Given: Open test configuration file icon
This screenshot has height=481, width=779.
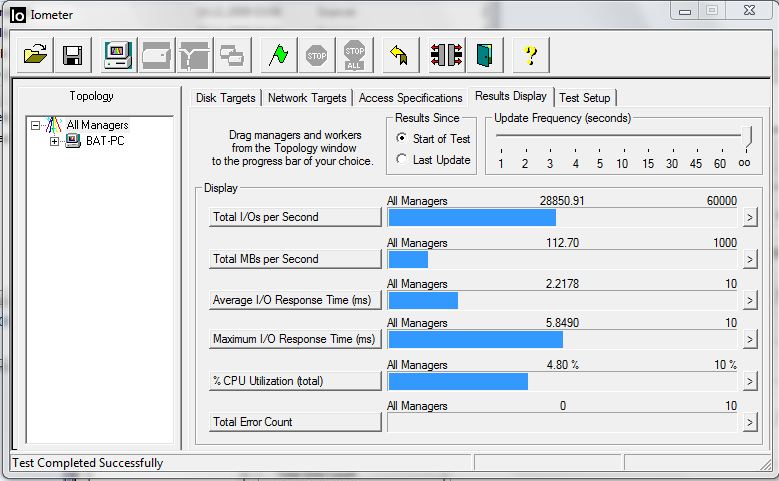Looking at the screenshot, I should (x=35, y=55).
